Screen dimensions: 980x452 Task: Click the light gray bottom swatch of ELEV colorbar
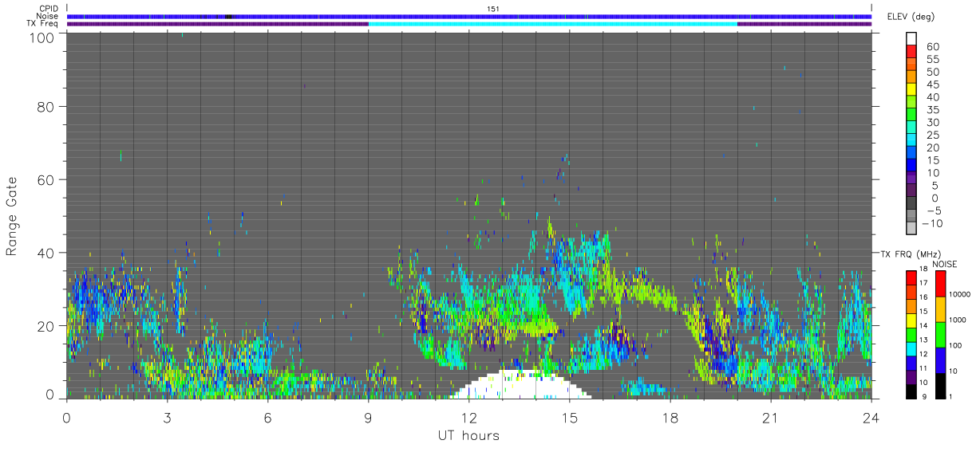912,226
